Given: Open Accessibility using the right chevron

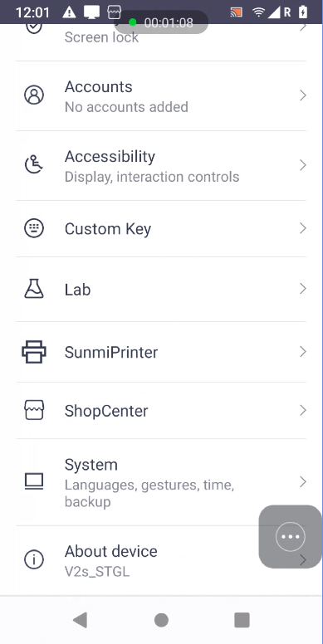Looking at the screenshot, I should [x=303, y=165].
